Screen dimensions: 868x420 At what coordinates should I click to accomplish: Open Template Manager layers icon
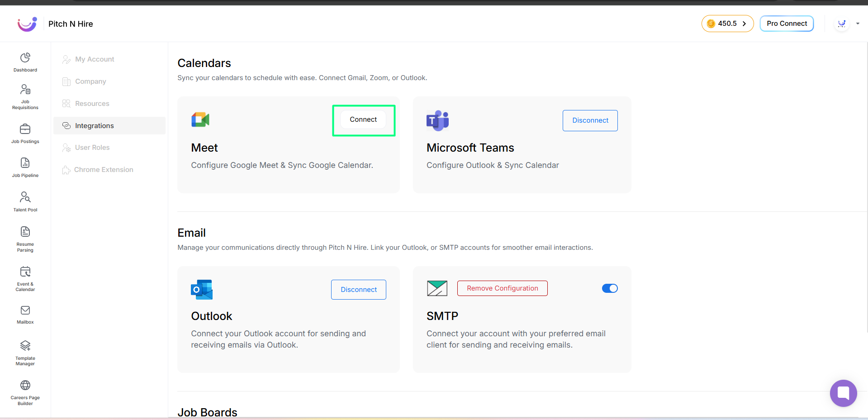25,346
